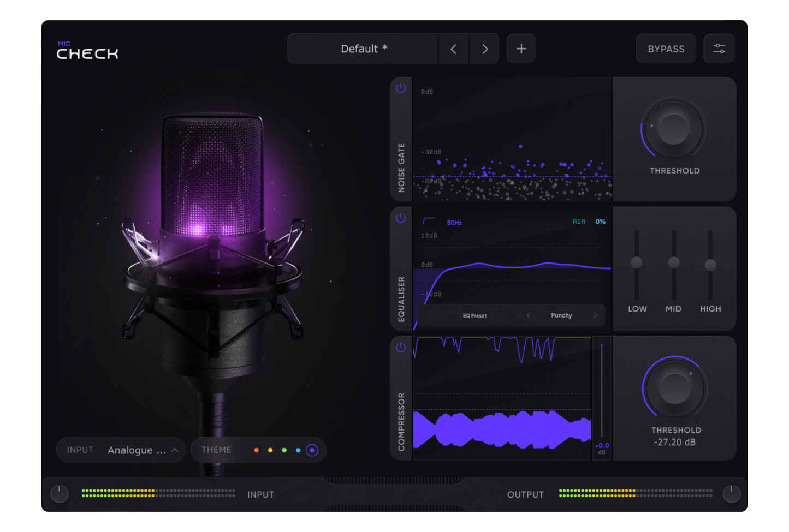This screenshot has height=532, width=789.
Task: Click the Punchy EQ preset name
Action: pos(561,315)
